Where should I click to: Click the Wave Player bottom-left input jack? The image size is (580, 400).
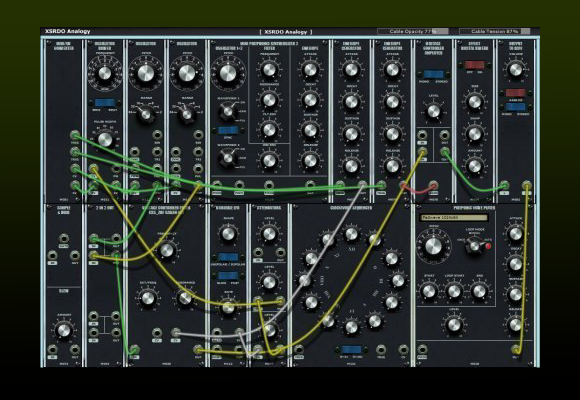point(422,349)
